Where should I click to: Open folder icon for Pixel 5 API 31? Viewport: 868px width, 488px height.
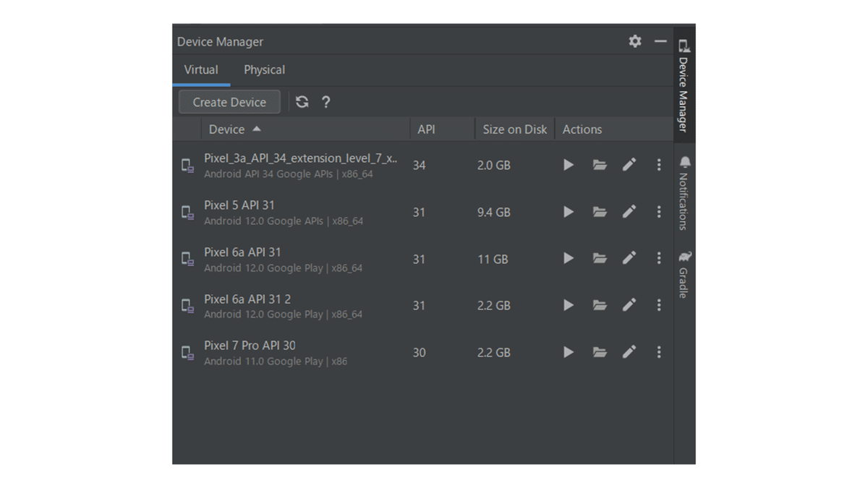(x=600, y=212)
